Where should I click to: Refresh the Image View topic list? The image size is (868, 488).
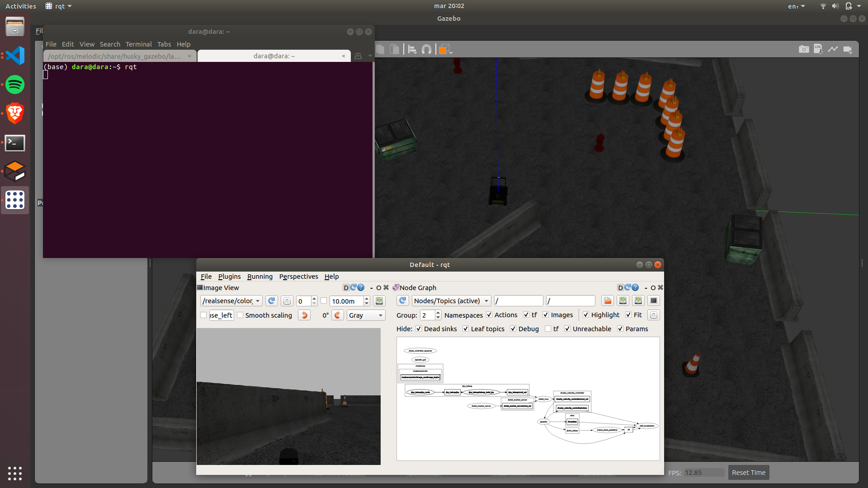tap(271, 301)
